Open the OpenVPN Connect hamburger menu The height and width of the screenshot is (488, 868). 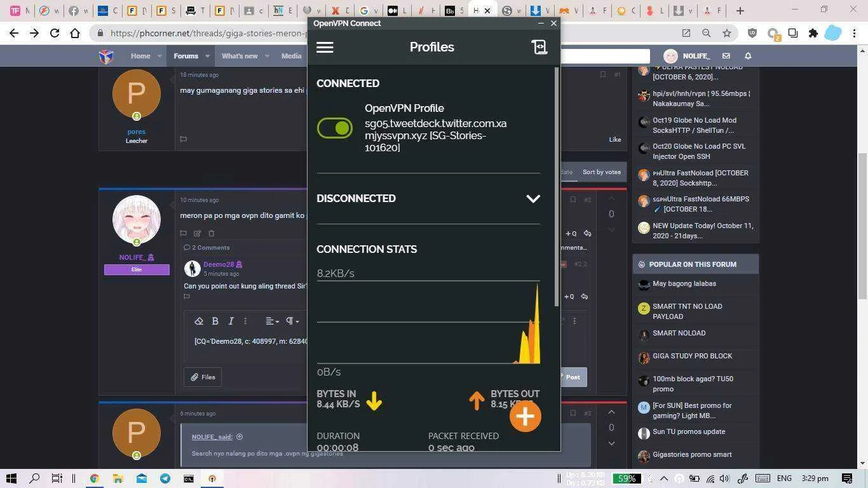point(325,47)
